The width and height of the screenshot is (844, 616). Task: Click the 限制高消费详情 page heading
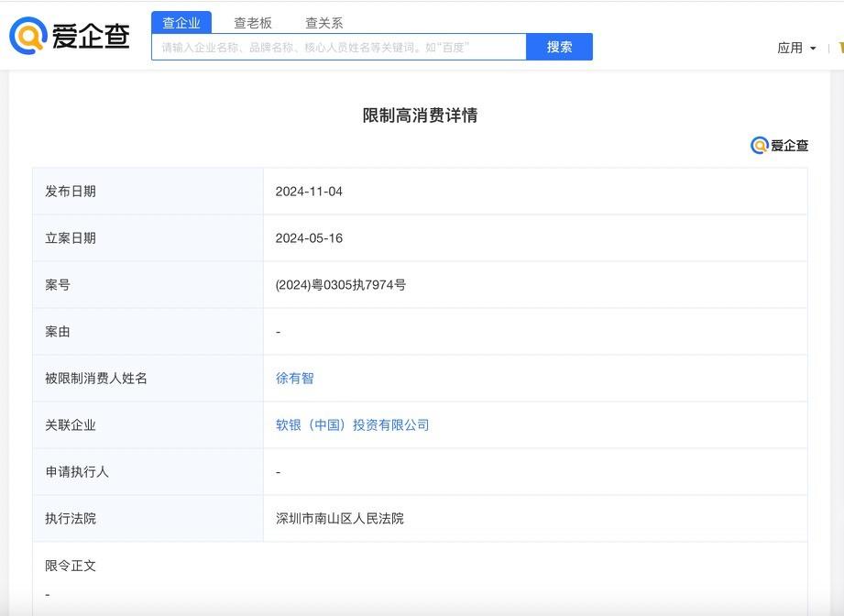[420, 115]
